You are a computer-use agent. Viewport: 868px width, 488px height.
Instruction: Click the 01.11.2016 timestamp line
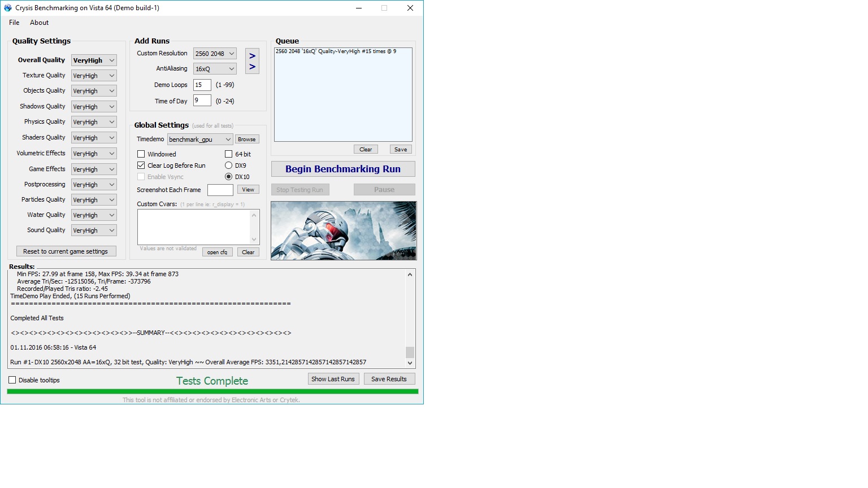pyautogui.click(x=53, y=347)
